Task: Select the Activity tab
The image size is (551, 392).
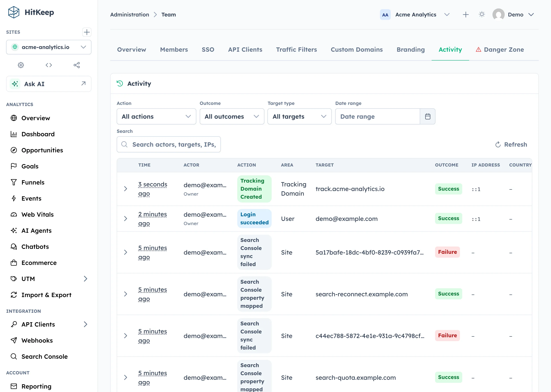Action: pyautogui.click(x=450, y=50)
